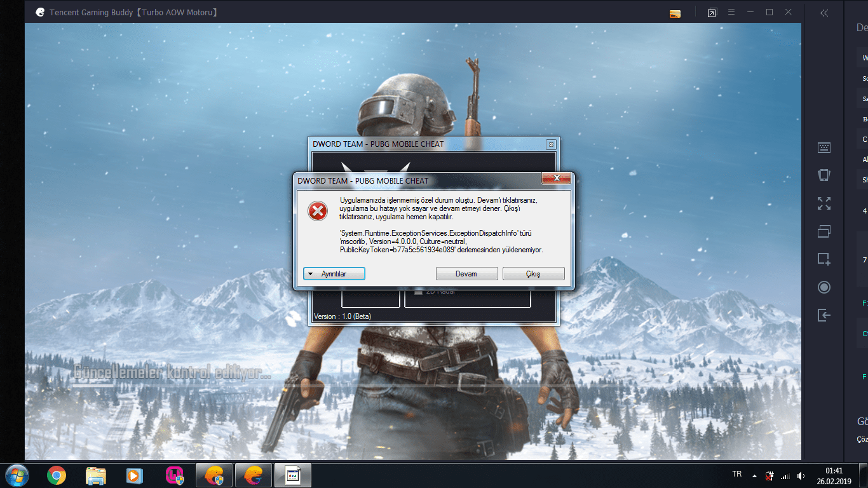Start screen recording from the sidebar

(x=824, y=287)
